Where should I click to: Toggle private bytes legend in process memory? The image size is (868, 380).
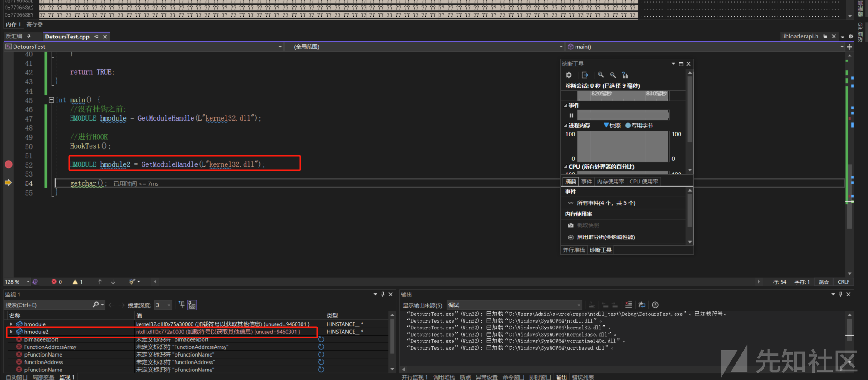pos(639,126)
